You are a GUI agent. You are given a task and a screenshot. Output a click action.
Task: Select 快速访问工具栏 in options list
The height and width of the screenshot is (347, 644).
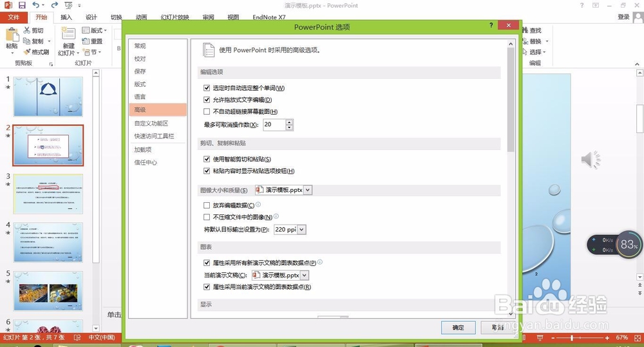coord(157,136)
